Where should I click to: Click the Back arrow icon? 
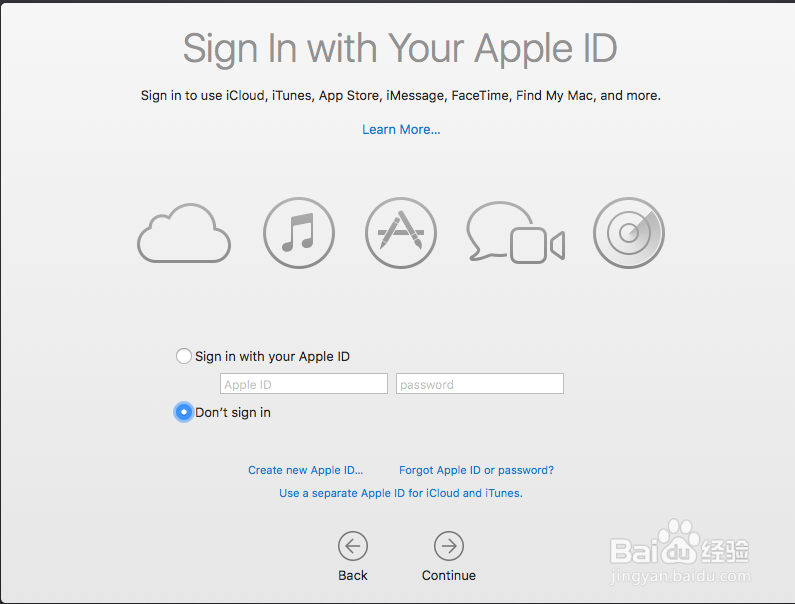click(353, 546)
